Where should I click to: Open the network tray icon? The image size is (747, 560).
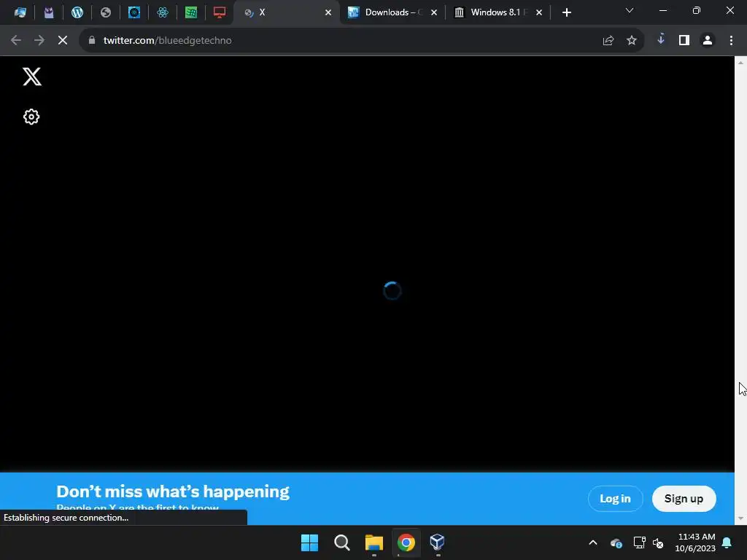639,542
